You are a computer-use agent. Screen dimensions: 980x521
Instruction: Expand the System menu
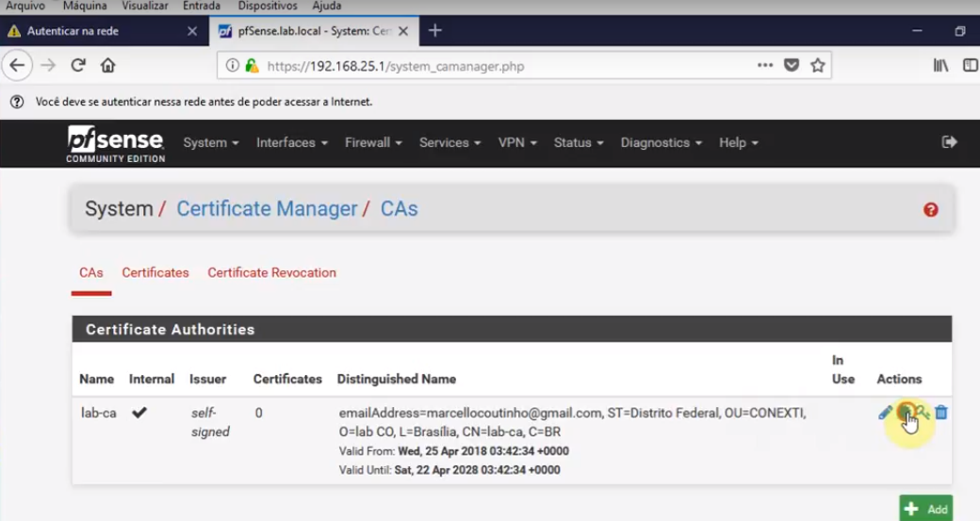(x=211, y=143)
